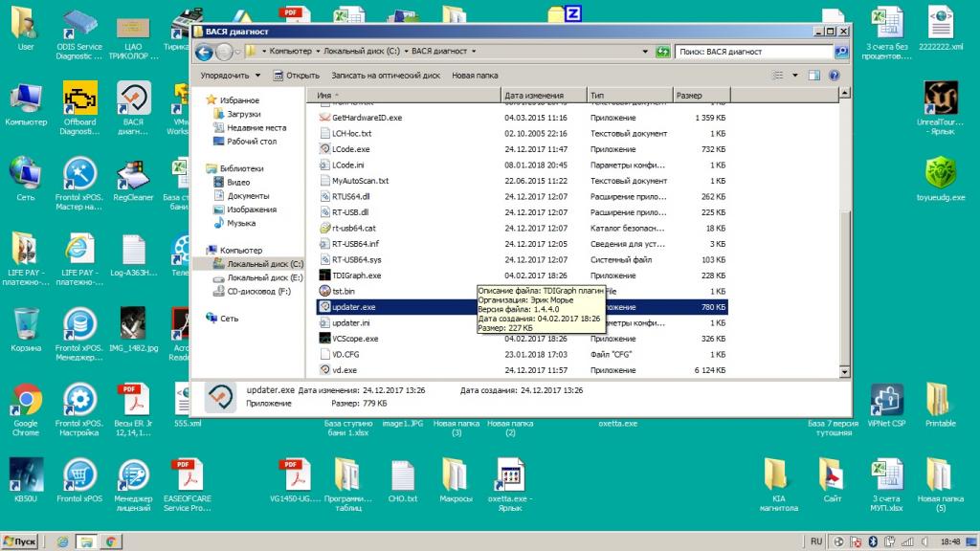
Task: Open the volume speaker icon in the tray
Action: pyautogui.click(x=924, y=541)
